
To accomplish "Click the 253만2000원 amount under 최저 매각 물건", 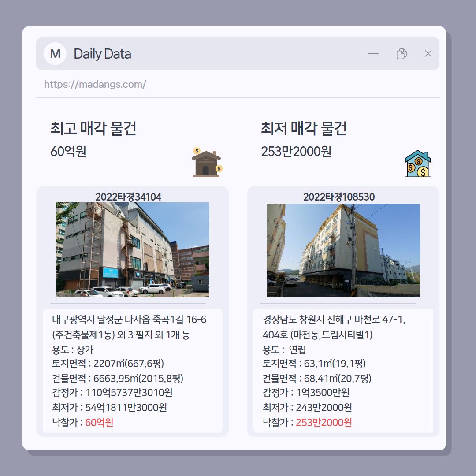I will click(296, 151).
